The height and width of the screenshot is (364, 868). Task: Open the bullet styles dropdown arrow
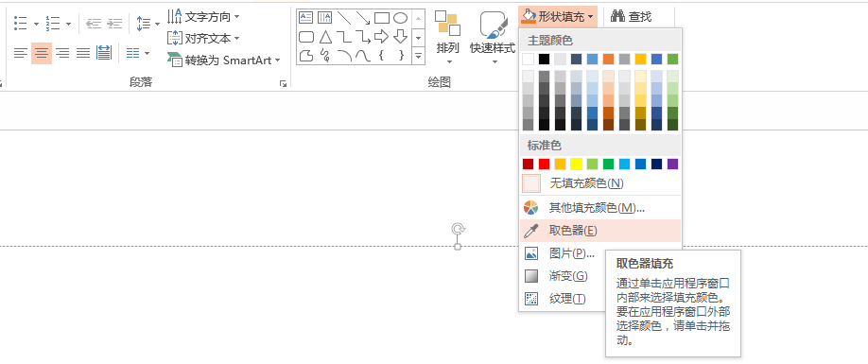click(x=36, y=24)
